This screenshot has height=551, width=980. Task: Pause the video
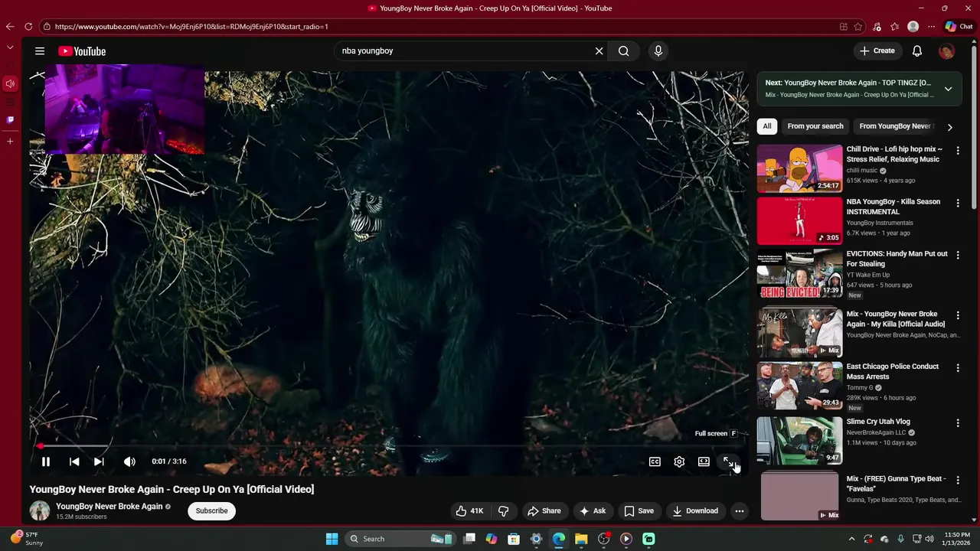point(46,461)
